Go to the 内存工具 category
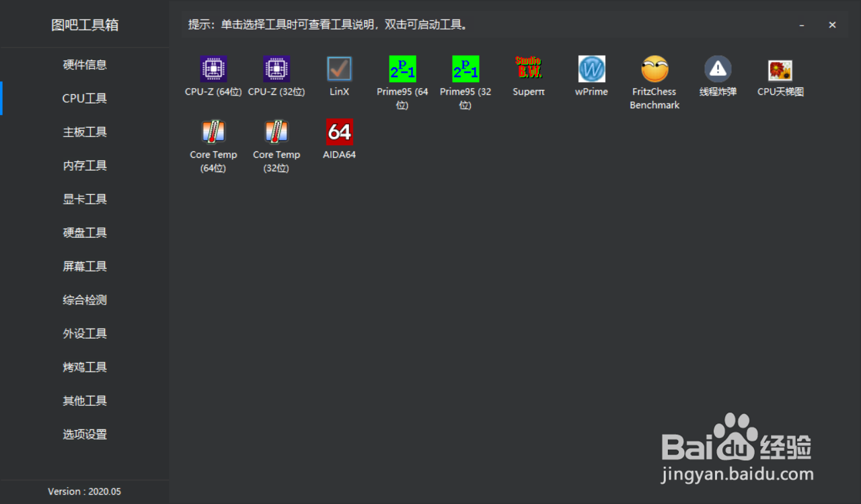861x504 pixels. point(85,165)
